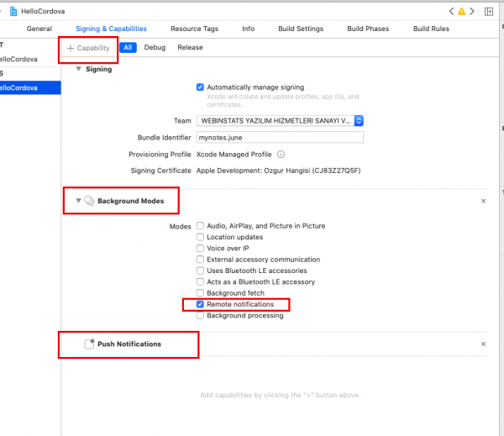The width and height of the screenshot is (504, 436).
Task: Click the Signing section heading
Action: pos(98,69)
